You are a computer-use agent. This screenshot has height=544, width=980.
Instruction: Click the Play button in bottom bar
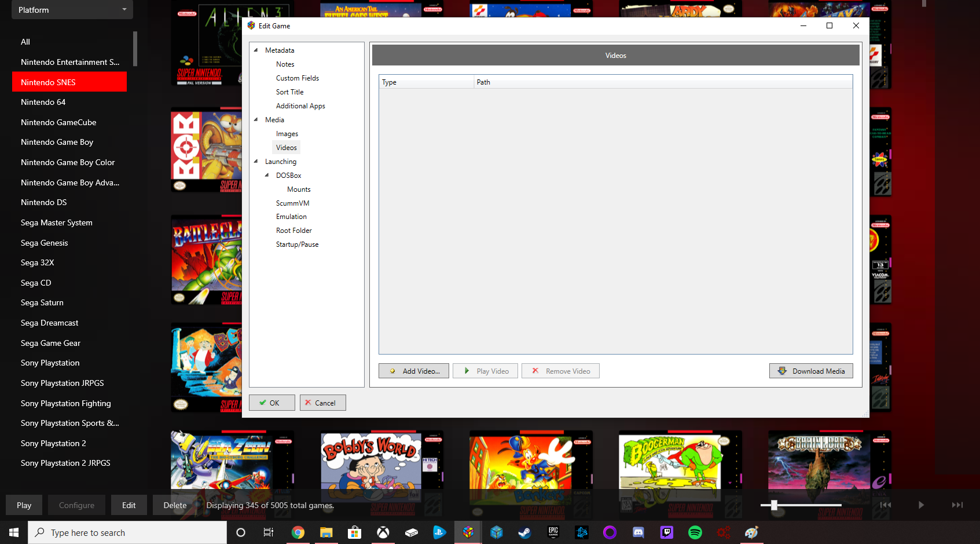[x=24, y=505]
